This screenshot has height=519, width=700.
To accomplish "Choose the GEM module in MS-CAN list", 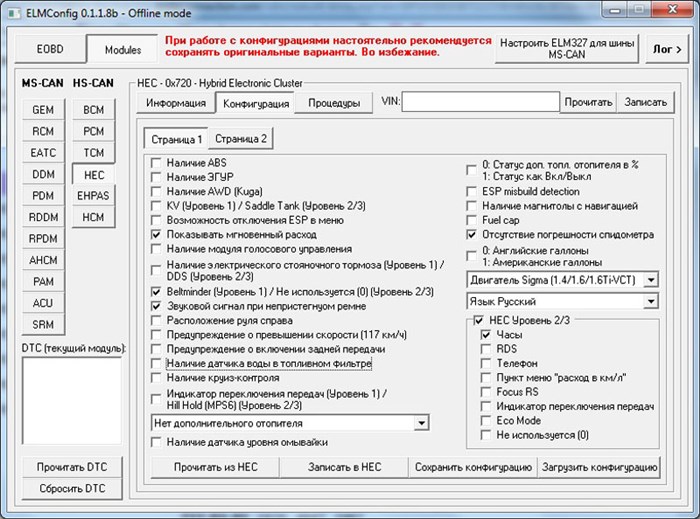I will coord(43,109).
